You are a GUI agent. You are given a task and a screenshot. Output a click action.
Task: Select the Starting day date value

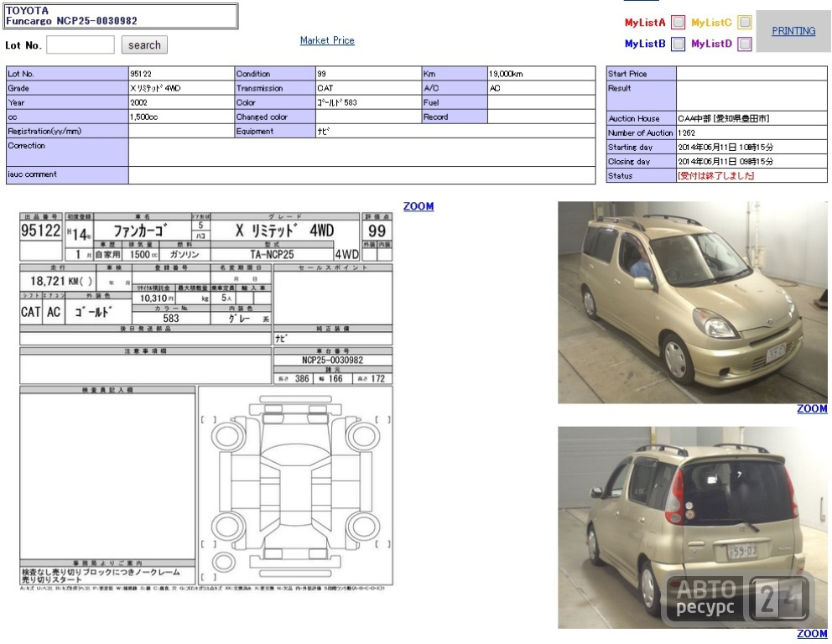725,147
